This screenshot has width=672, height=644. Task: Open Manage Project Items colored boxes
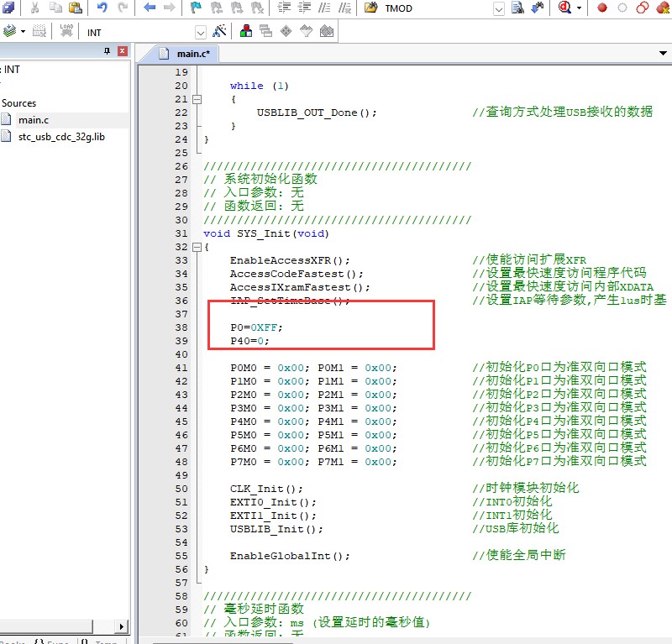246,31
